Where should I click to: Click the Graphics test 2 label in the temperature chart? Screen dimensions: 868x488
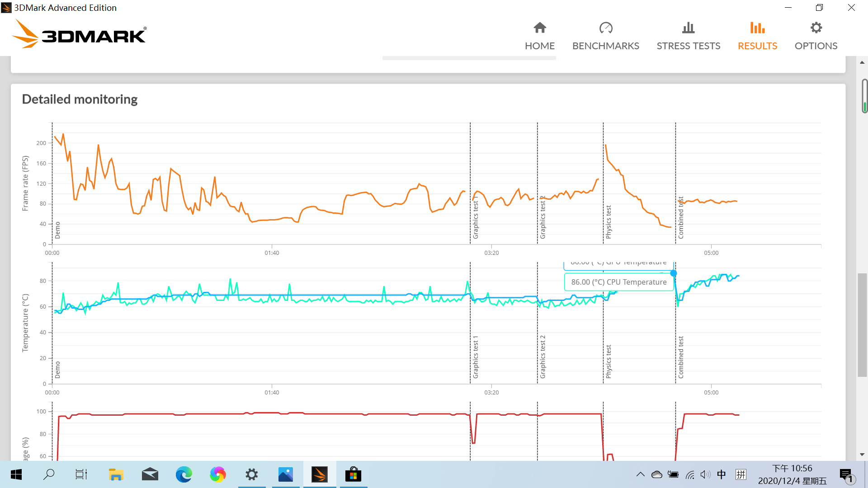[x=543, y=357]
